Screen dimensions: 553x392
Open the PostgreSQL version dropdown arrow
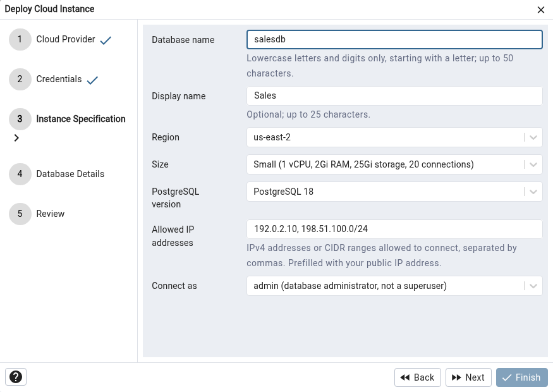533,192
